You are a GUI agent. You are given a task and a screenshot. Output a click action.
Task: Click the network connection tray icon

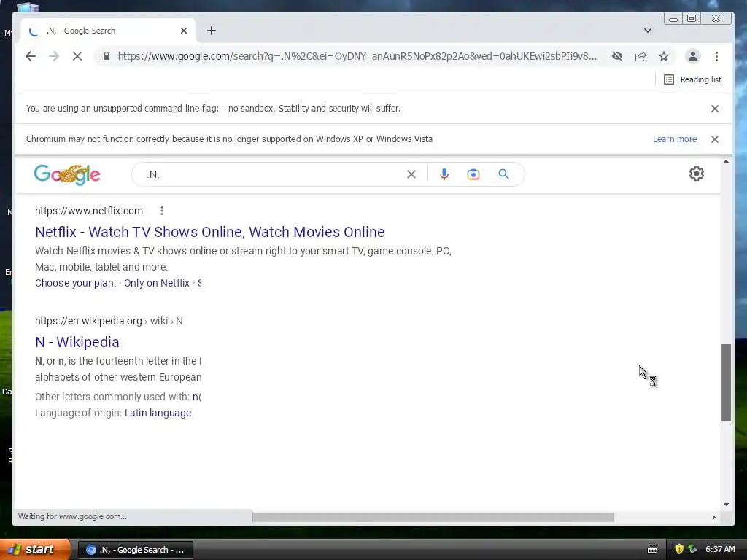pyautogui.click(x=693, y=549)
